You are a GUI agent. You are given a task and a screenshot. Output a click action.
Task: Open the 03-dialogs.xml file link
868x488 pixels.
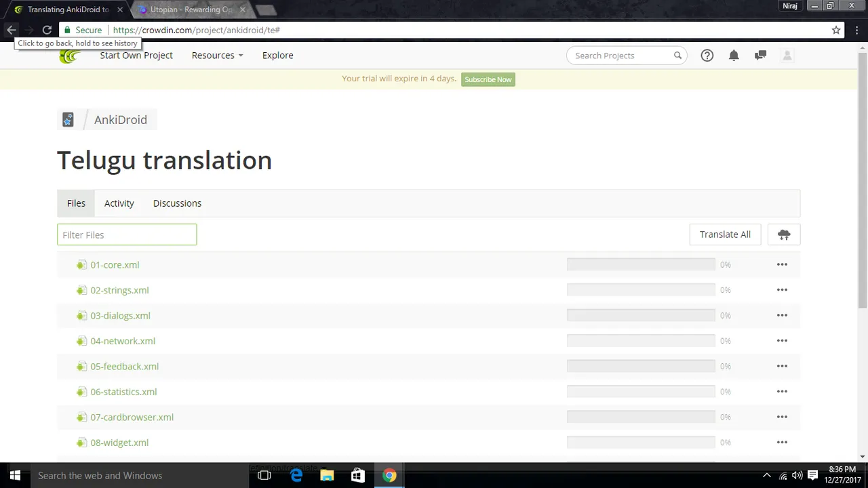(120, 316)
